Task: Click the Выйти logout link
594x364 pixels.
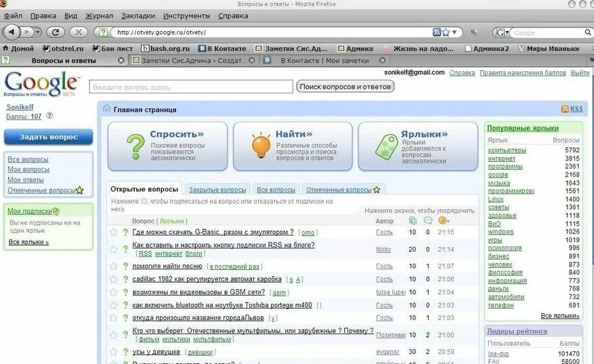Action: [x=580, y=72]
